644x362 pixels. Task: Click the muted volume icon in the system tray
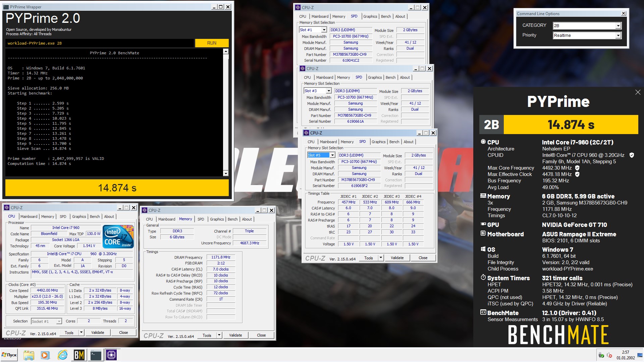(x=609, y=355)
